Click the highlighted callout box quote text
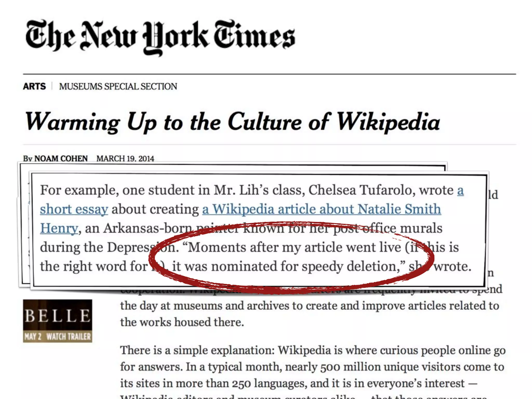 (x=255, y=228)
